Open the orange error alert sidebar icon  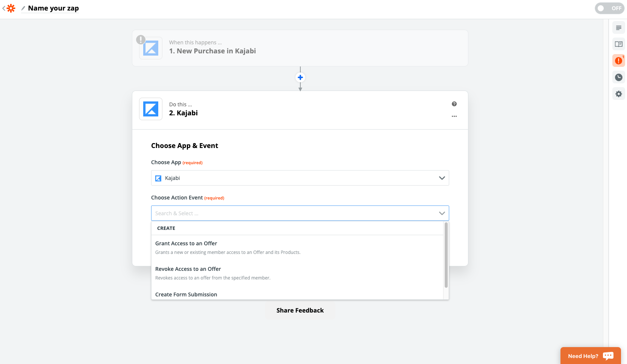tap(618, 60)
